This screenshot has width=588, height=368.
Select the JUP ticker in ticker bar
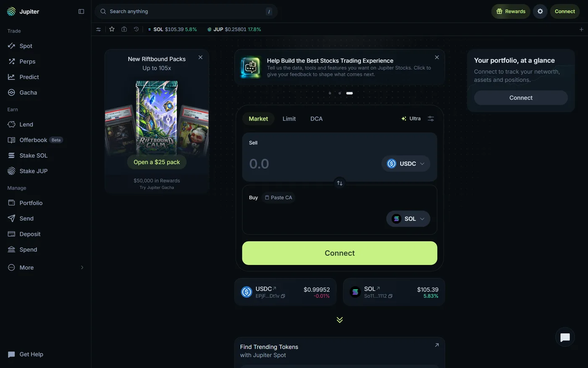tap(234, 29)
